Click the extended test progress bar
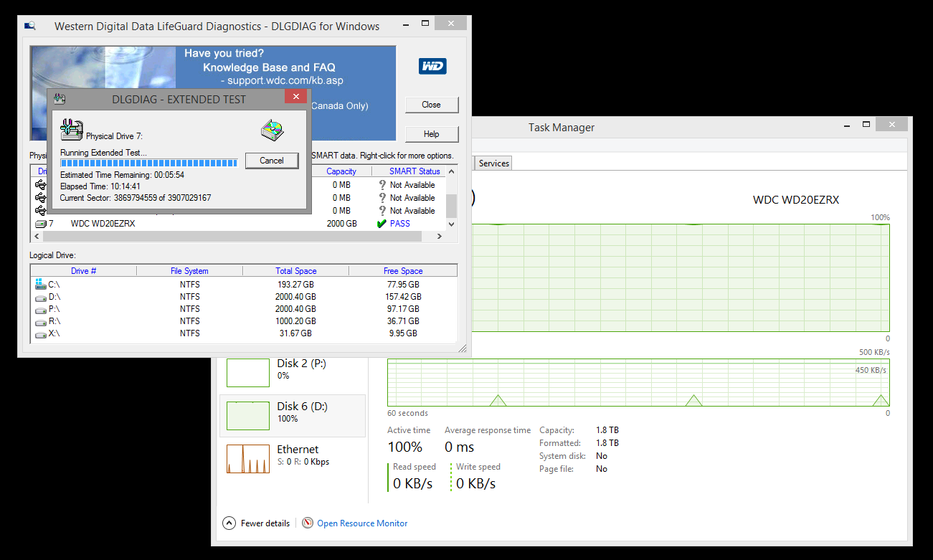933x560 pixels. click(149, 163)
